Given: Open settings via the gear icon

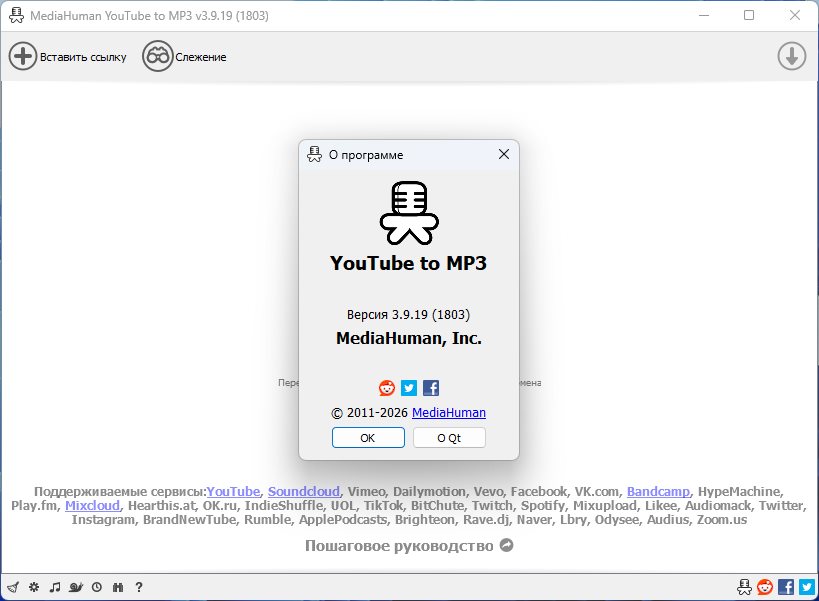Looking at the screenshot, I should 34,587.
